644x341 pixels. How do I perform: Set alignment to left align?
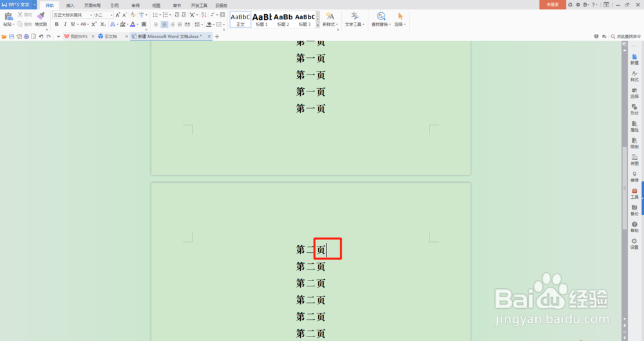click(156, 24)
